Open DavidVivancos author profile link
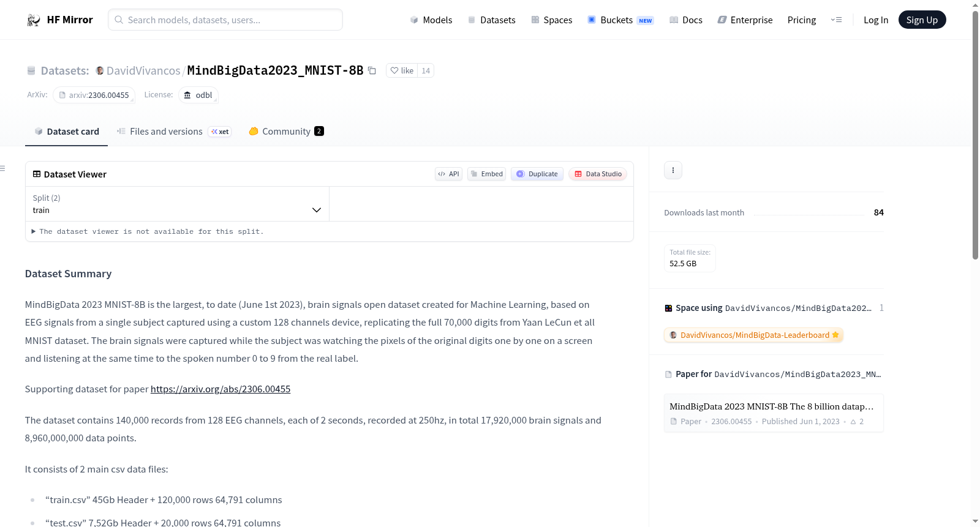Viewport: 980px width, 527px height. pos(143,70)
